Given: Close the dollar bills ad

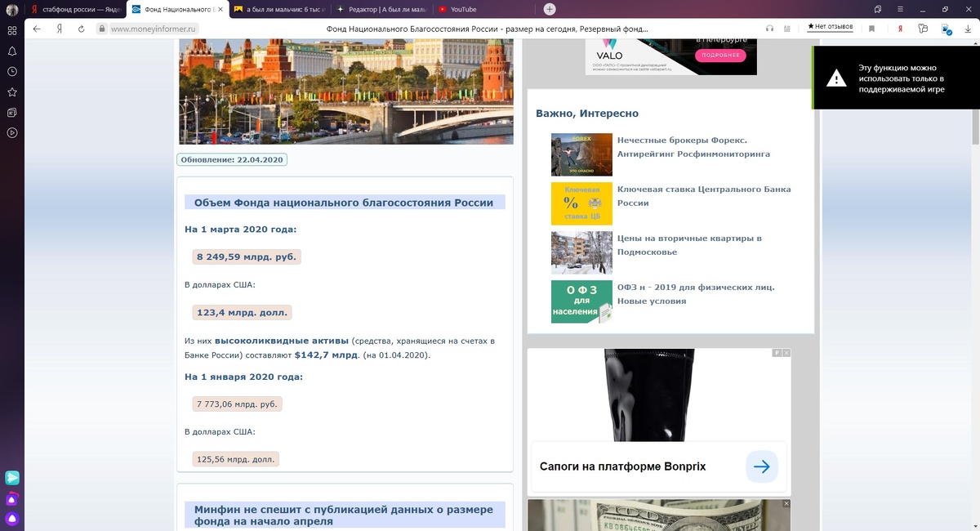Looking at the screenshot, I should pos(786,503).
